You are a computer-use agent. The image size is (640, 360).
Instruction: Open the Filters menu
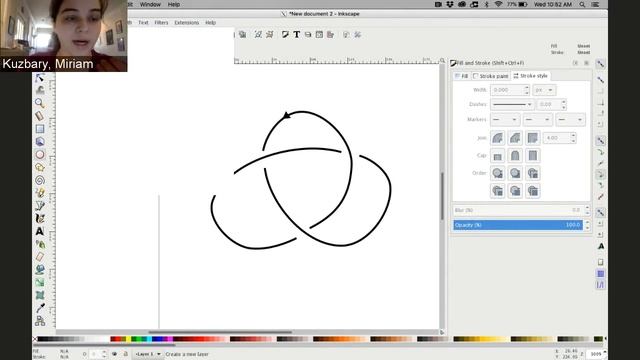(161, 22)
